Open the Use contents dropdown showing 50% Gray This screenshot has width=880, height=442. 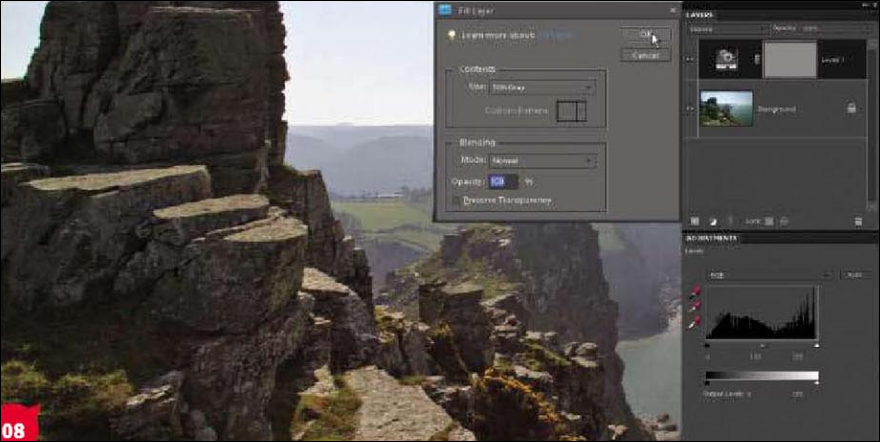coord(542,88)
